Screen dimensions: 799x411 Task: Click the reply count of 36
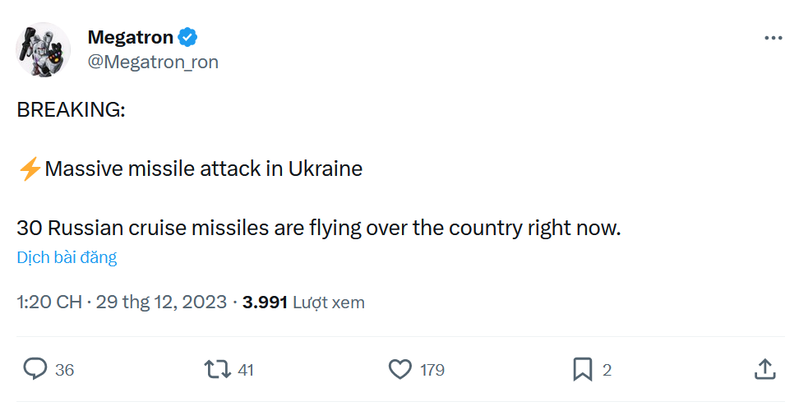pos(65,370)
